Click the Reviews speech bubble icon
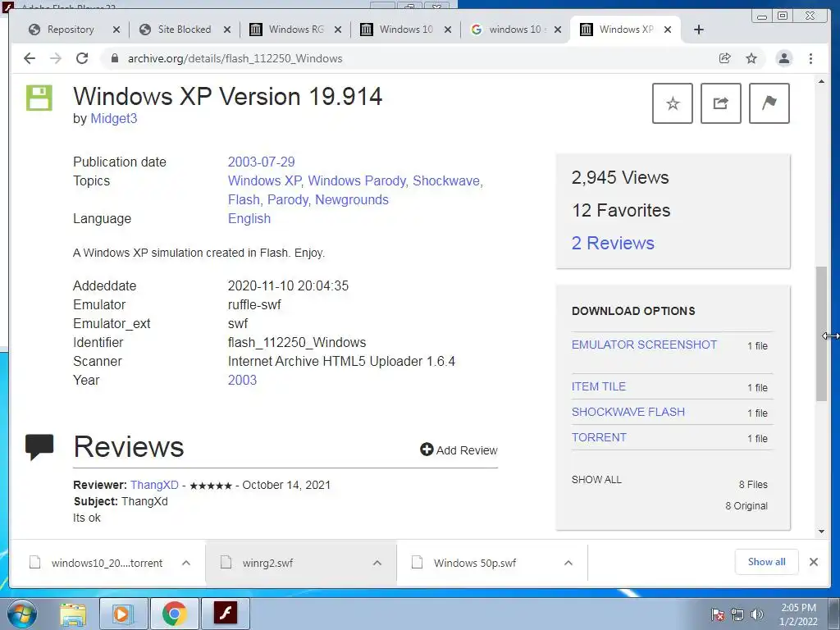 click(39, 447)
